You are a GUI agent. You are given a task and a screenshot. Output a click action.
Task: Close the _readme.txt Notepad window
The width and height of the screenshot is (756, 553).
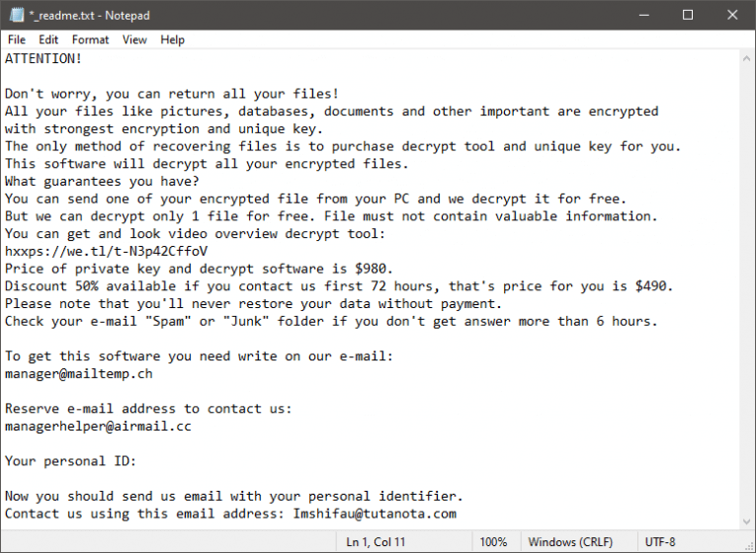pos(733,15)
